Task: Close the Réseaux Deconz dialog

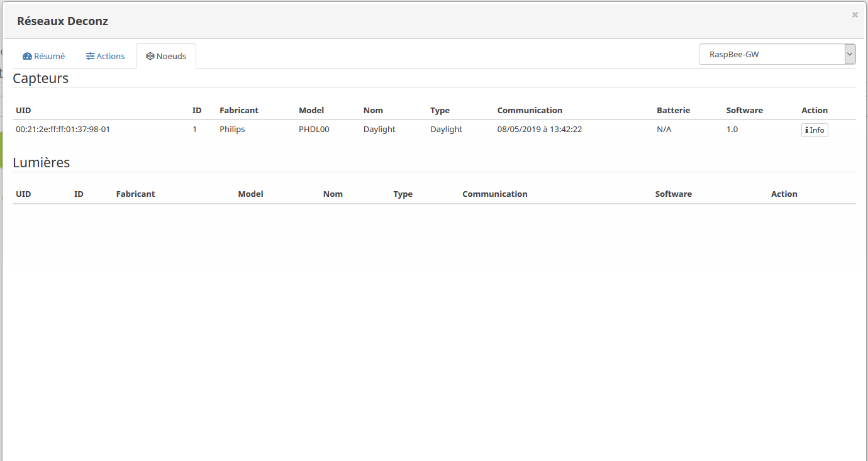Action: coord(855,14)
